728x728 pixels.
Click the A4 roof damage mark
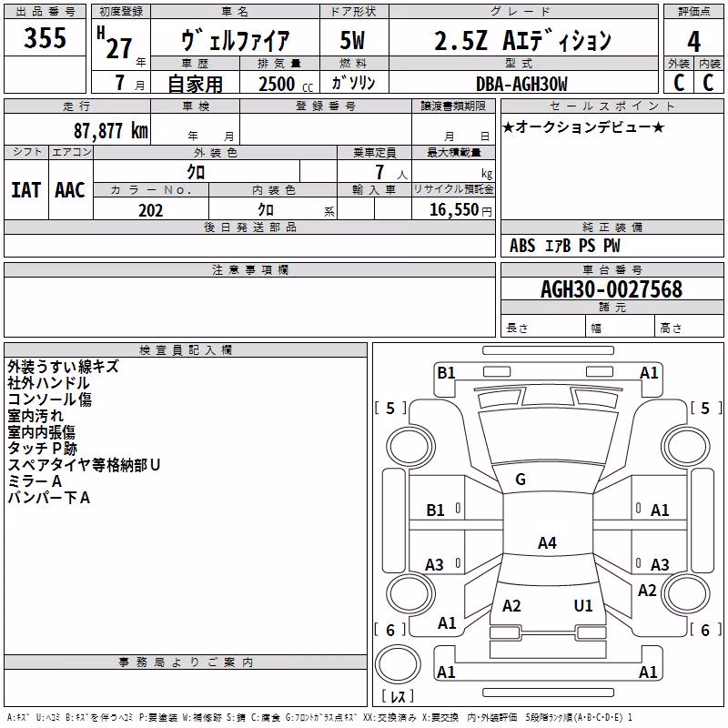(x=547, y=542)
